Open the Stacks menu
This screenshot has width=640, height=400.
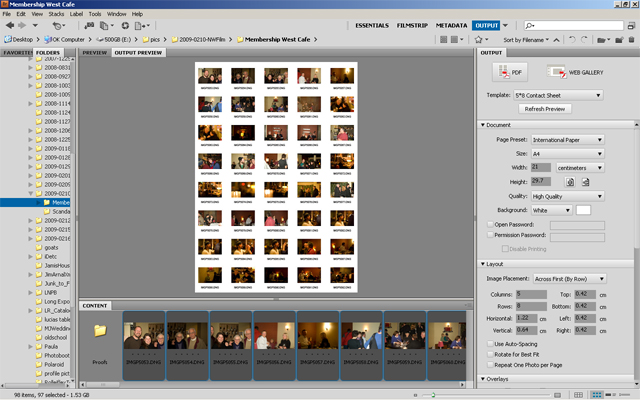pos(56,14)
